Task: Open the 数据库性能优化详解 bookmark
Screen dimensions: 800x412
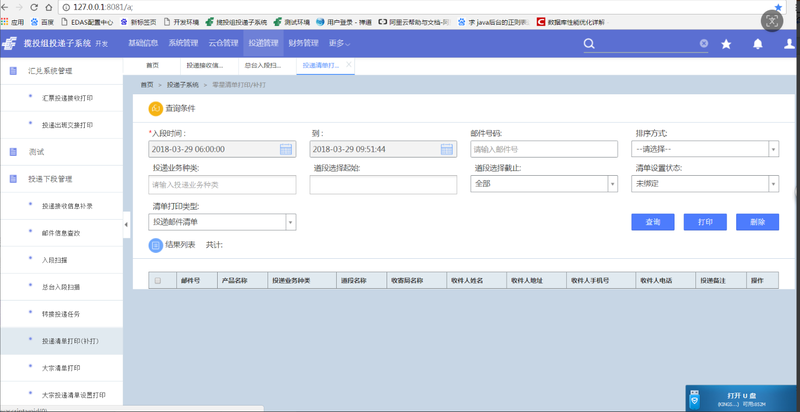Action: tap(571, 22)
